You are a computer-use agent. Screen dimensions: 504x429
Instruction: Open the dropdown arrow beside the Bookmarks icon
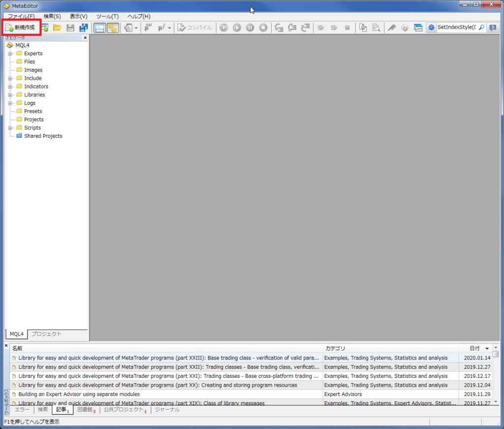tap(136, 28)
